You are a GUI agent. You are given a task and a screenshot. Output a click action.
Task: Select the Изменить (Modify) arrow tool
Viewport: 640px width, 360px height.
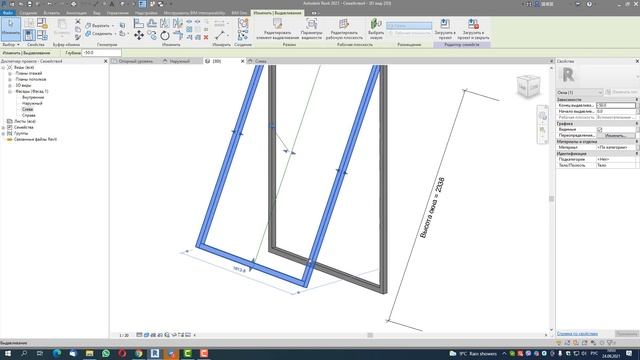11,28
